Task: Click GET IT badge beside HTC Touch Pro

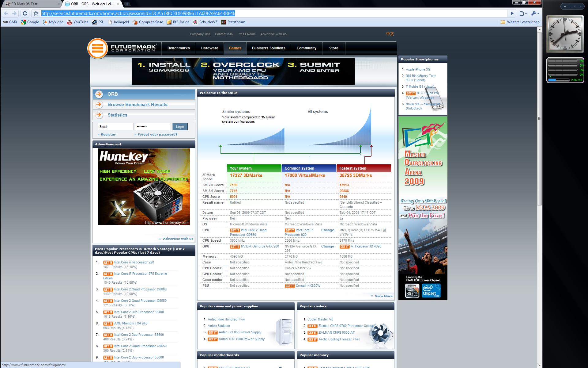Action: coord(411,93)
